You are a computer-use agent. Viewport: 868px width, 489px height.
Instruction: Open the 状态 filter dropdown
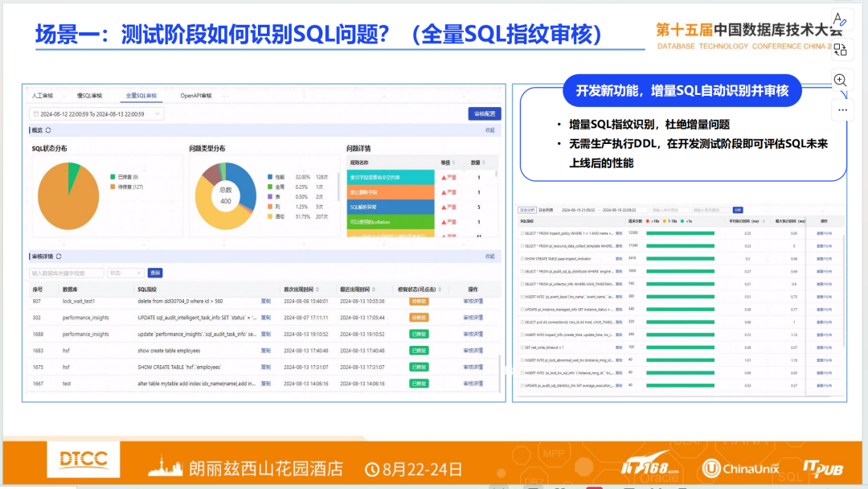[125, 273]
